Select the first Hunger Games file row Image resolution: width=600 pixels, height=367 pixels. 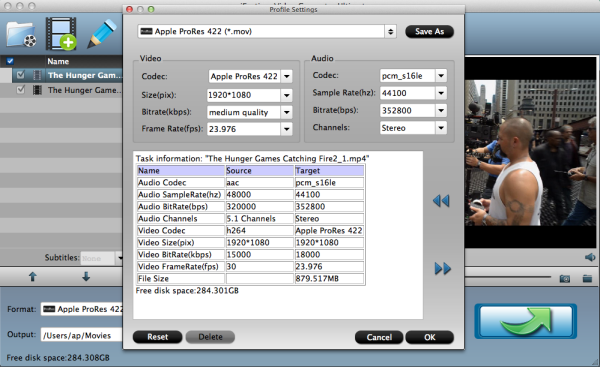[67, 75]
